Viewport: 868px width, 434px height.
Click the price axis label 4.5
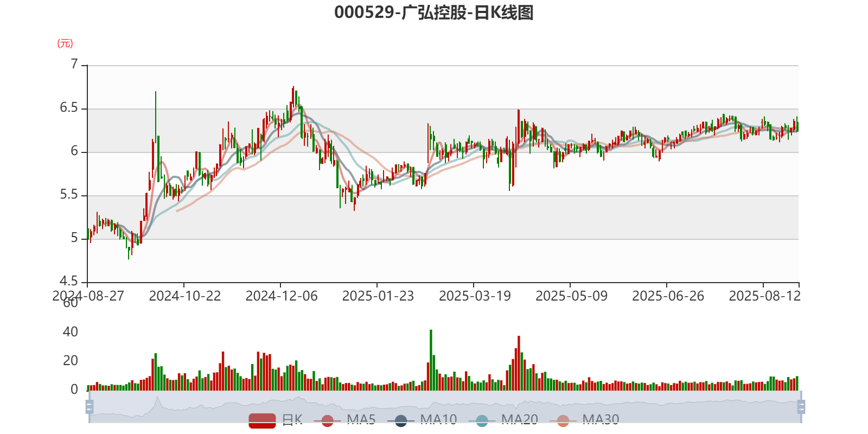tap(69, 281)
